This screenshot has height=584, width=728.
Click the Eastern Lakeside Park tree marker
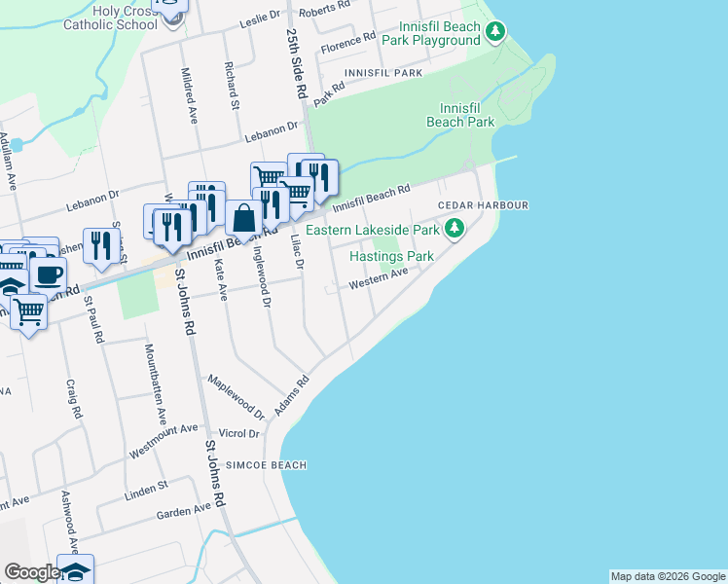pos(455,230)
